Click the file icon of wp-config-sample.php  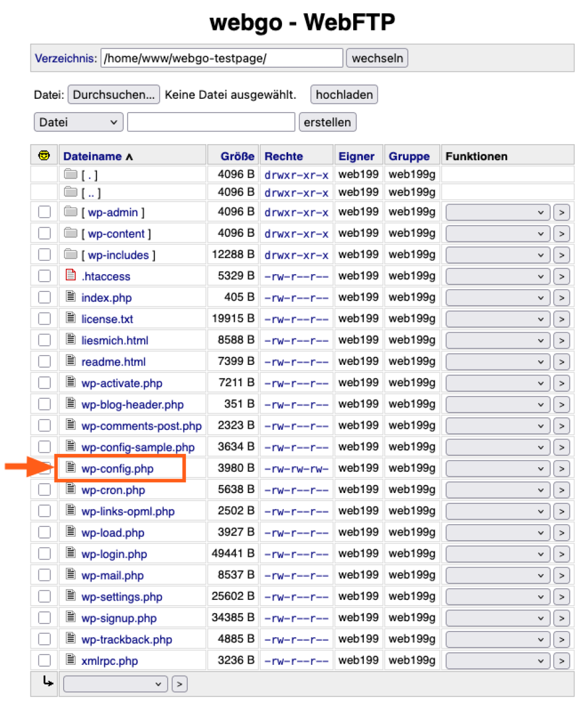pyautogui.click(x=71, y=445)
